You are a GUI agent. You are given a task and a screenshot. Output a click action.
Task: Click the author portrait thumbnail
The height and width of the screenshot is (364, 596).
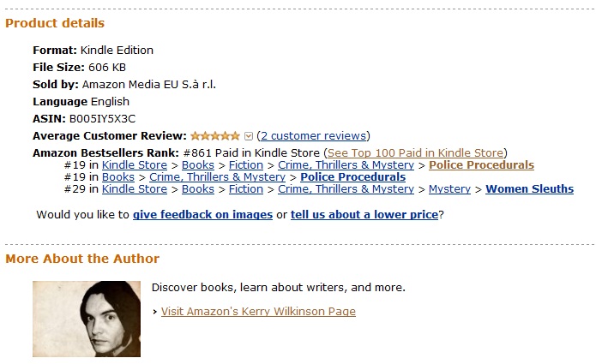coord(87,319)
